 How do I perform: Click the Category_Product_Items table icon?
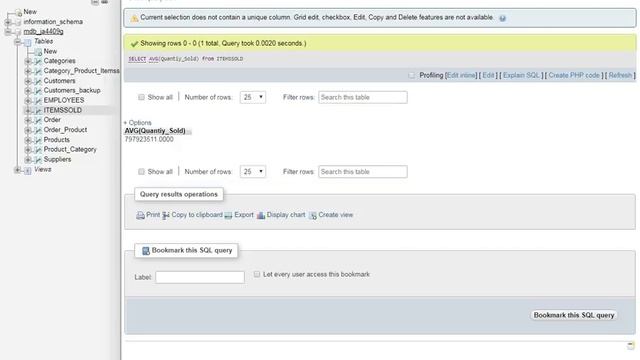click(38, 71)
